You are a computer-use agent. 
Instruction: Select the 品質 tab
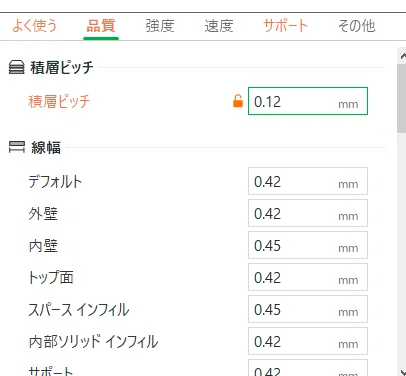101,26
